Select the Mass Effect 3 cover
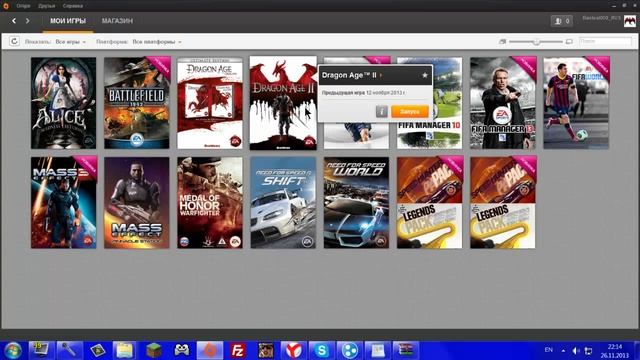Image resolution: width=640 pixels, height=360 pixels. click(64, 202)
